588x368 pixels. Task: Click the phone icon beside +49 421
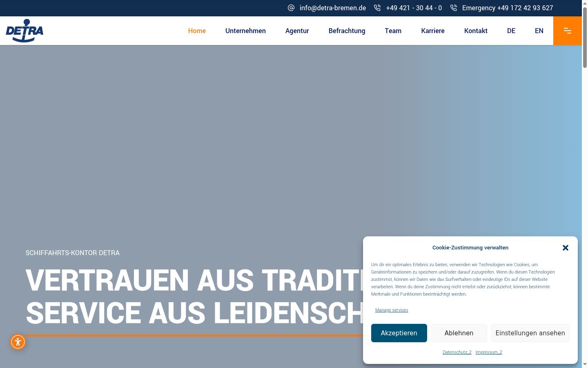pos(377,8)
